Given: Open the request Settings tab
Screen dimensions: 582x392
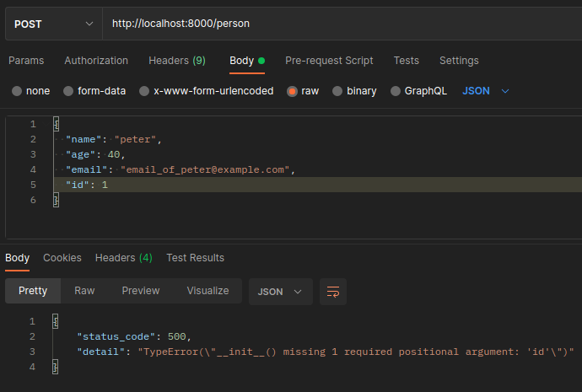Looking at the screenshot, I should coord(459,61).
